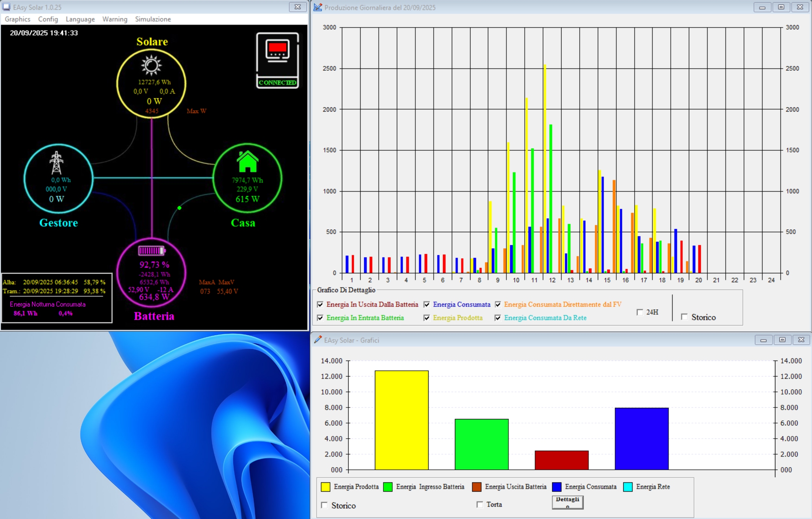Open the Language menu

pyautogui.click(x=80, y=19)
